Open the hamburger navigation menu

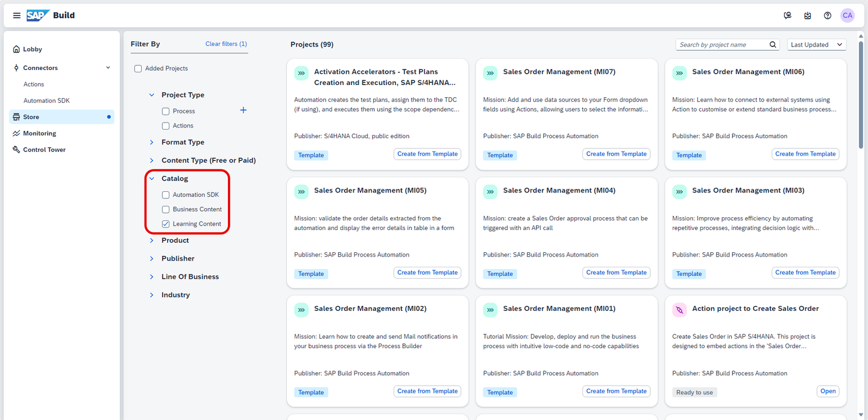pos(16,16)
